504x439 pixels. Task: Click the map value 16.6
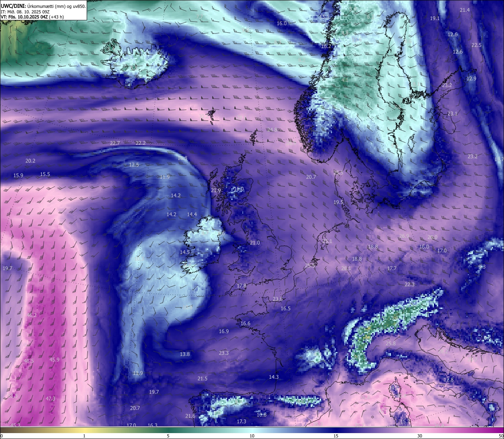tap(245, 323)
